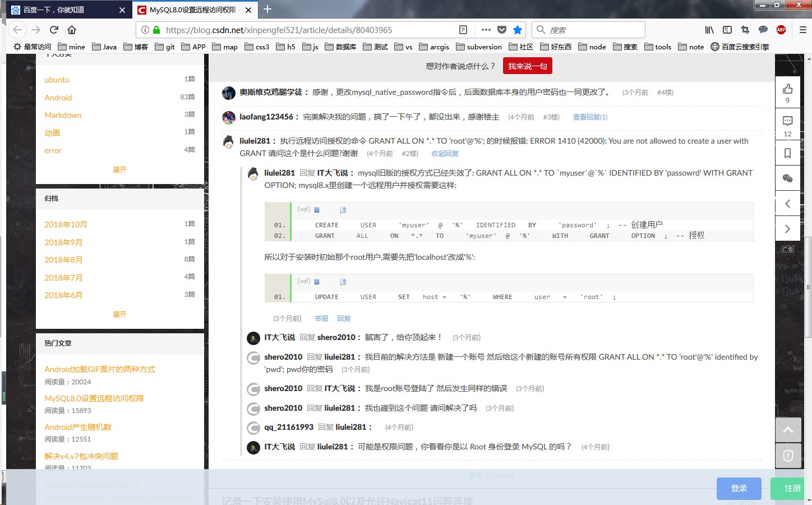Viewport: 812px width, 505px height.
Task: Open the Adblock Plus ABP icon
Action: (781, 30)
